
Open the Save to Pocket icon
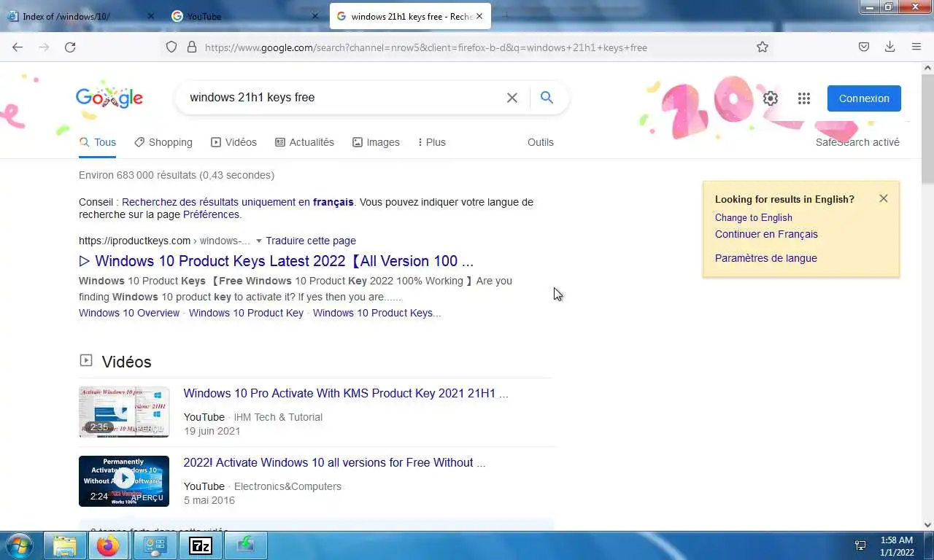coord(864,47)
